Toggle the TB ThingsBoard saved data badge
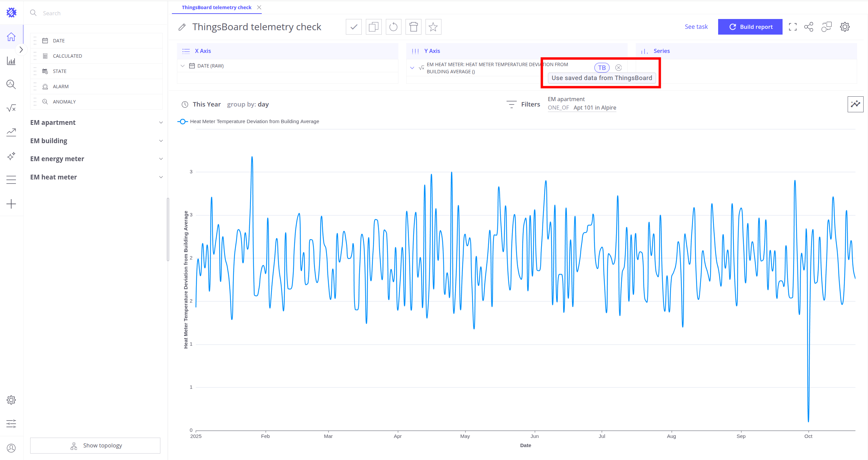The image size is (868, 460). pos(602,68)
